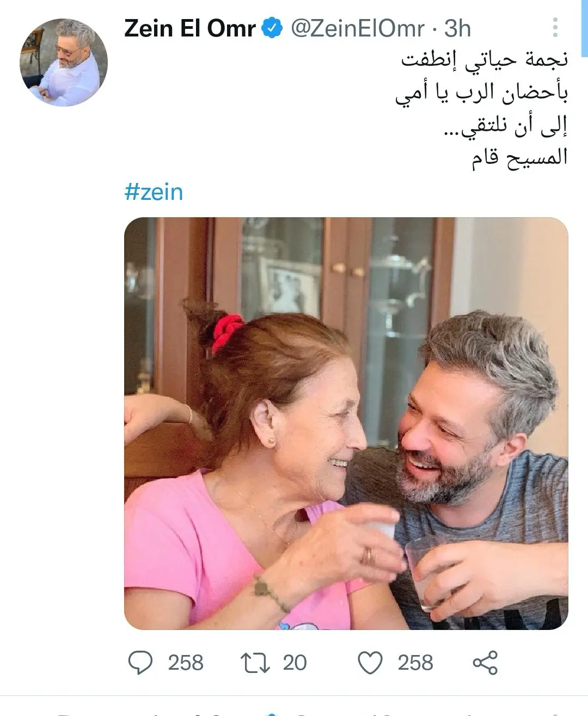Open the three-dot more options menu
This screenshot has width=588, height=716.
(x=555, y=27)
